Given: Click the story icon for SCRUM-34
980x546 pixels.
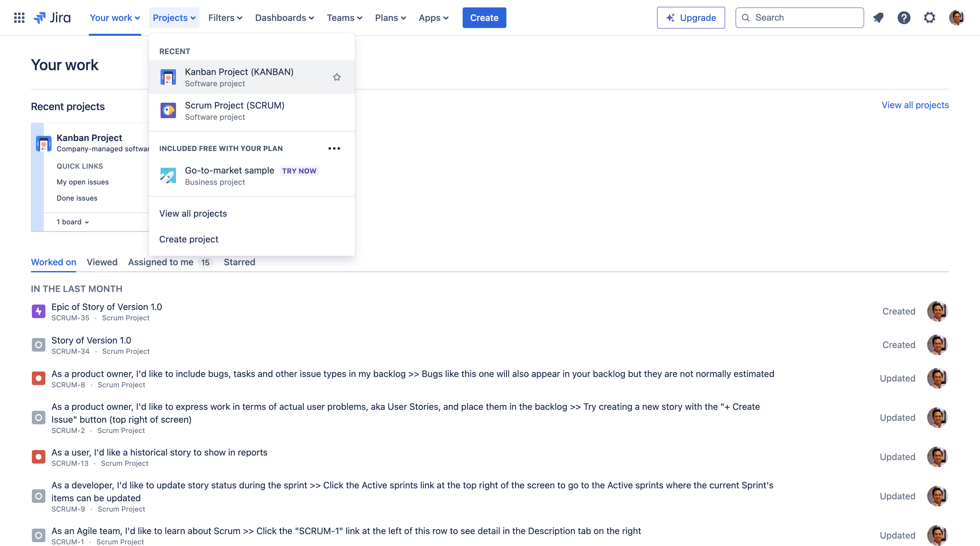Looking at the screenshot, I should (x=38, y=345).
